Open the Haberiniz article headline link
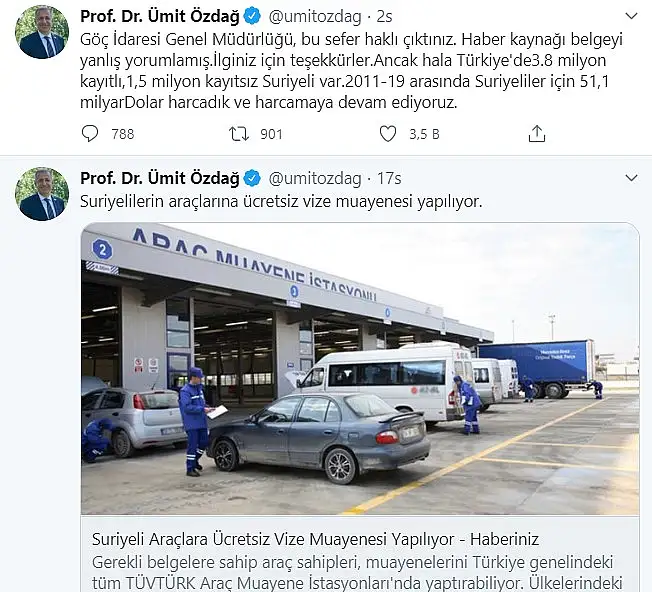The image size is (652, 592). pyautogui.click(x=315, y=539)
